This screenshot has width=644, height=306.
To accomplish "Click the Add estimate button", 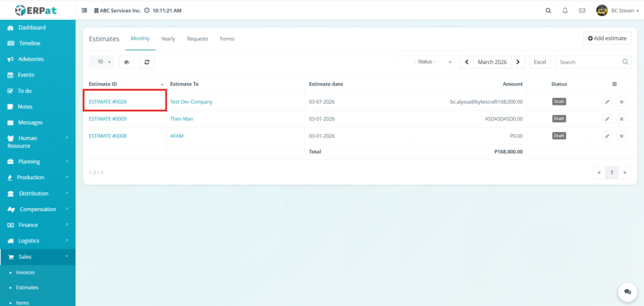I will [607, 38].
